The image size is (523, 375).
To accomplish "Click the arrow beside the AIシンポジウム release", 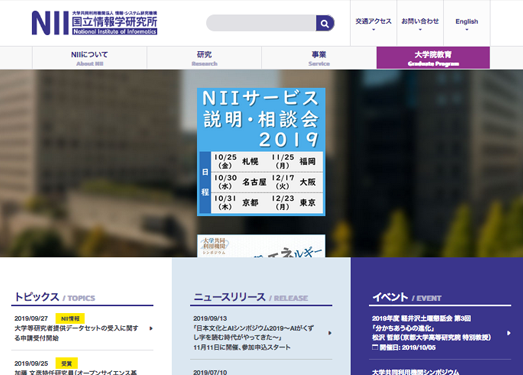I will [x=330, y=333].
